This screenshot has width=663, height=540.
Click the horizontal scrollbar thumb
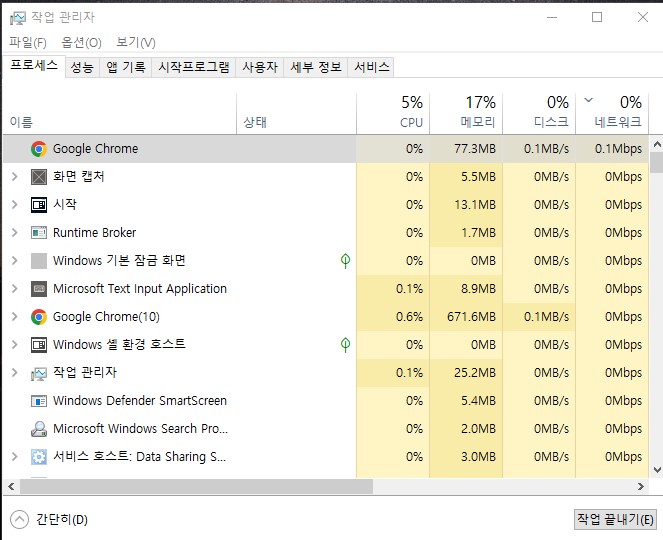coord(196,486)
